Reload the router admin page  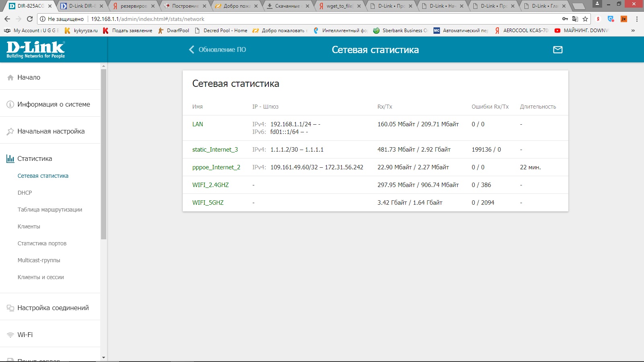coord(30,19)
